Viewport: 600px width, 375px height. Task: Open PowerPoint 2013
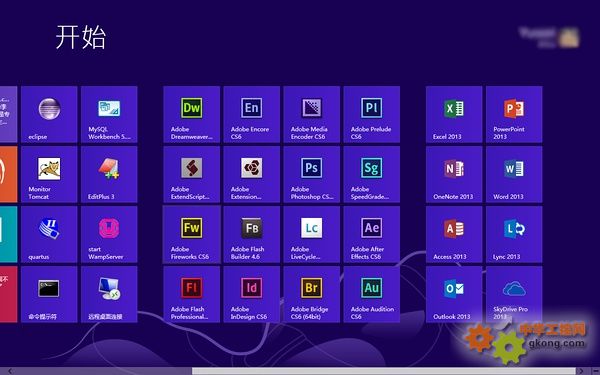click(x=514, y=114)
